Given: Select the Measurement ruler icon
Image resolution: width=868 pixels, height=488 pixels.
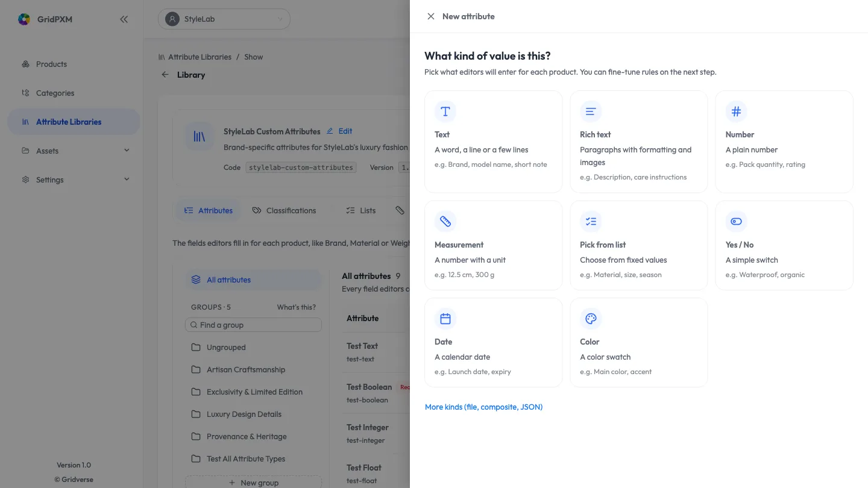Looking at the screenshot, I should coord(445,221).
